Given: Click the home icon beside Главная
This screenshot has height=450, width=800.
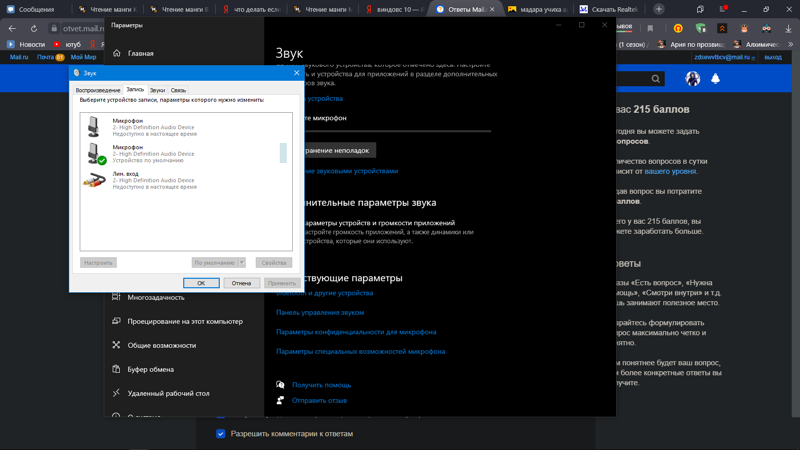Looking at the screenshot, I should pos(117,53).
